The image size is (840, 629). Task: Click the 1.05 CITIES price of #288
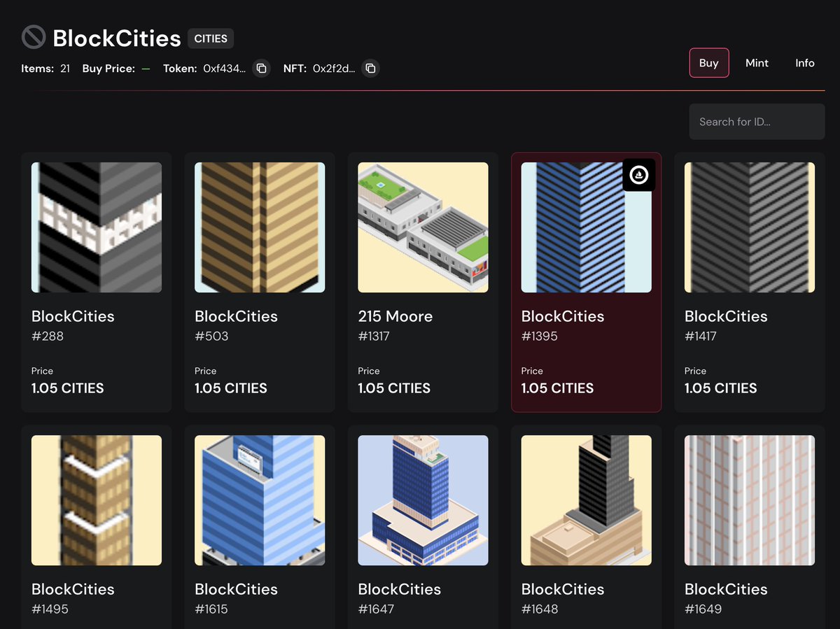pos(68,388)
